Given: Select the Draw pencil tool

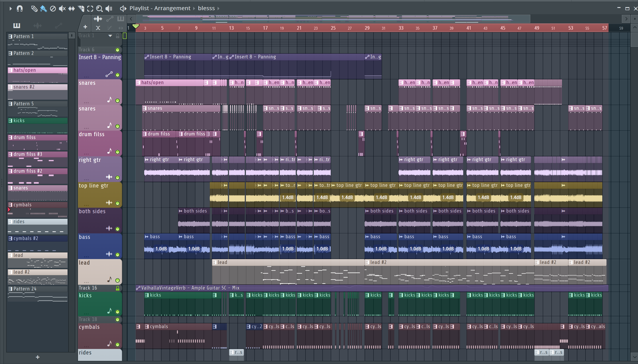Looking at the screenshot, I should (x=34, y=9).
